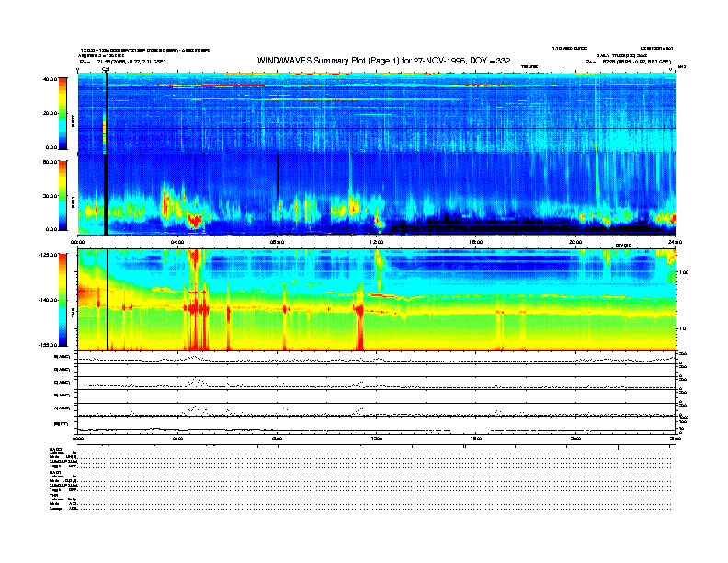Click the RAD2 vertical axis label

pyautogui.click(x=73, y=122)
